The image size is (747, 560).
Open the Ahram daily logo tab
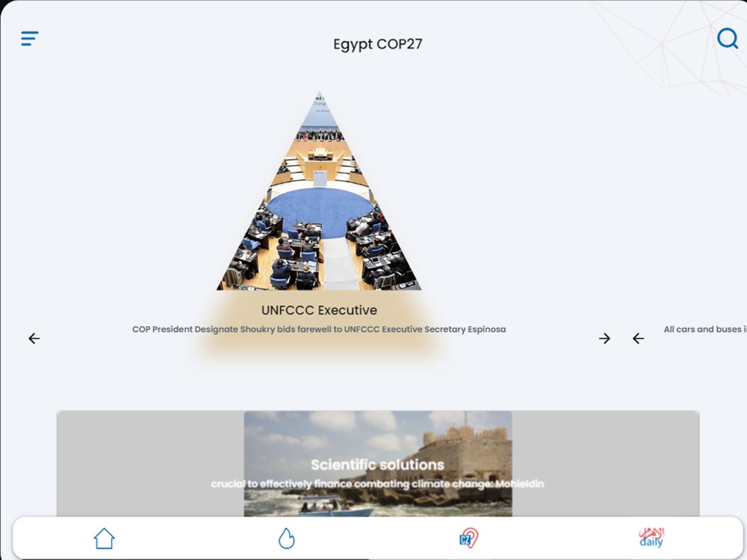(x=651, y=538)
